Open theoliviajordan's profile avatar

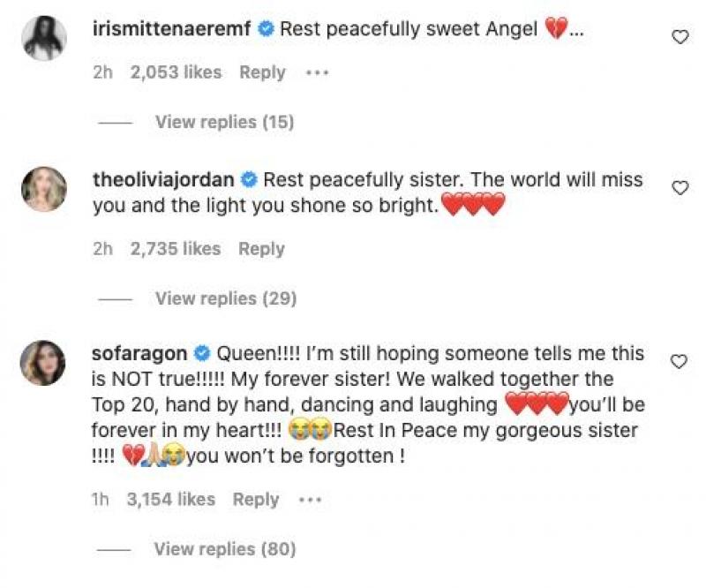[x=44, y=189]
